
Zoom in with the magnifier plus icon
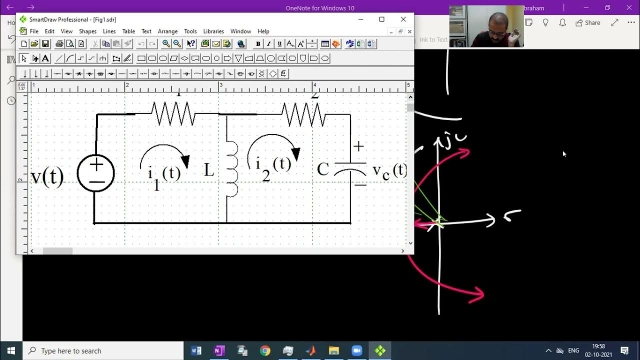click(166, 44)
